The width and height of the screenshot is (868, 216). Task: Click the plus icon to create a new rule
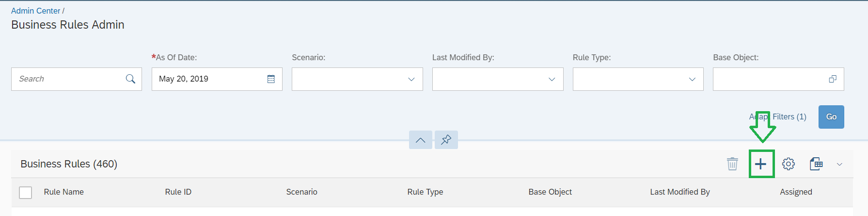(761, 164)
